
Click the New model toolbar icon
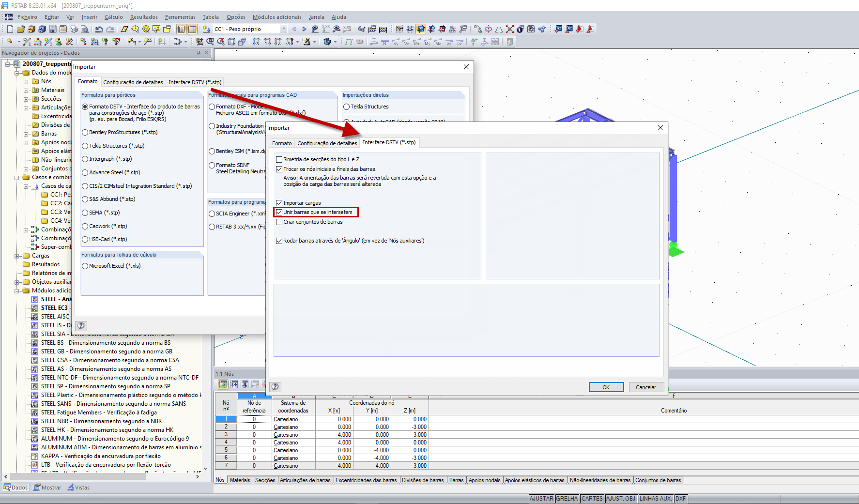(x=10, y=29)
